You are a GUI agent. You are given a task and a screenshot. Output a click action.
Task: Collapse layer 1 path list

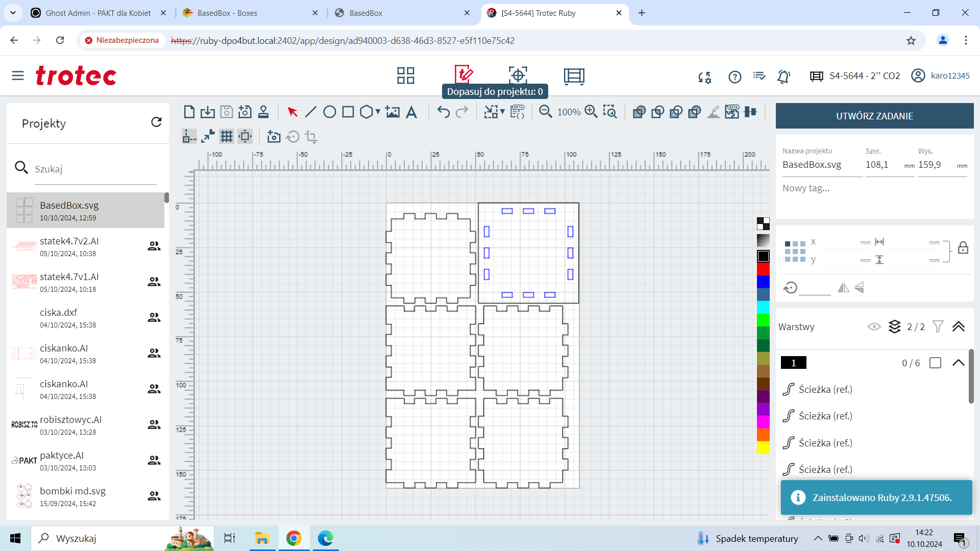(958, 363)
